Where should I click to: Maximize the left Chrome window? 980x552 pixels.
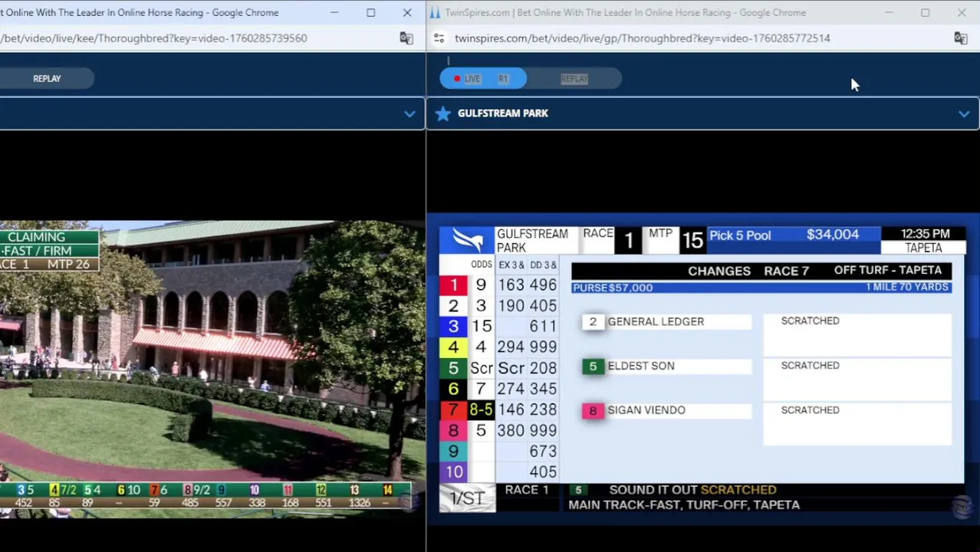tap(370, 12)
